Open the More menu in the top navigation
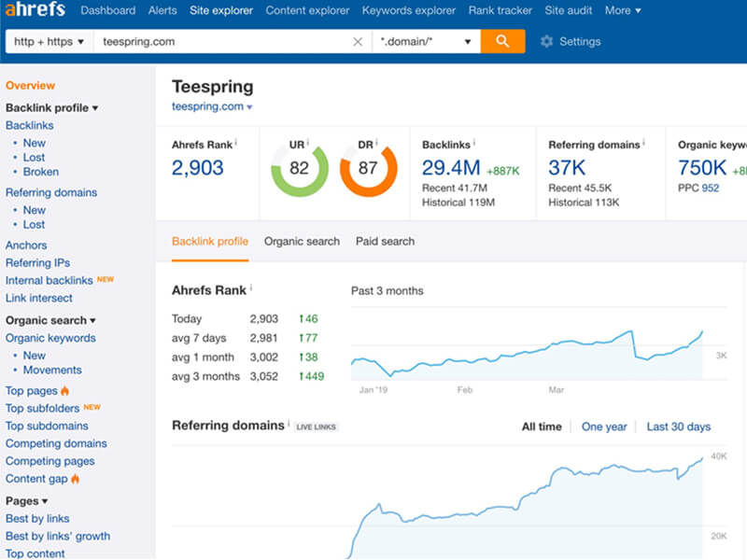 point(623,10)
